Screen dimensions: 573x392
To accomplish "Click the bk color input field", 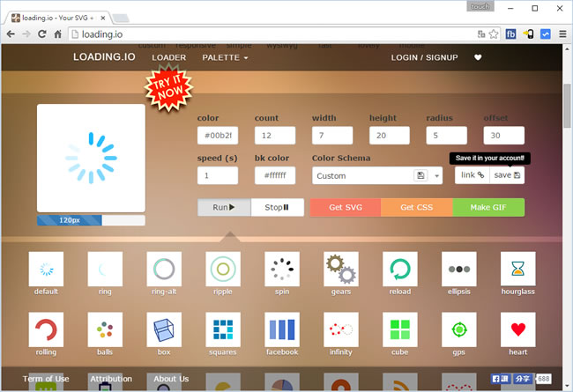I will click(x=275, y=175).
